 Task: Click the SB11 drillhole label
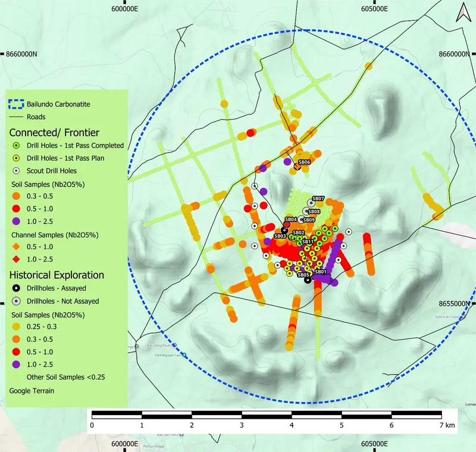tap(308, 242)
